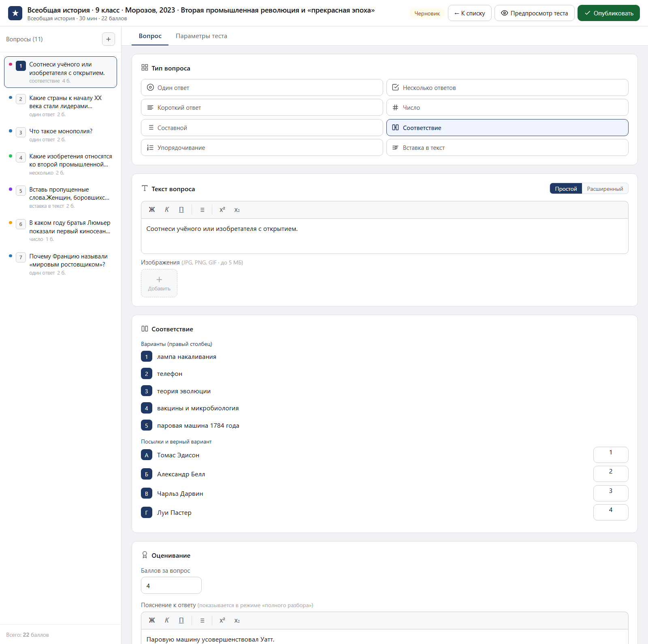Insert list in explanation editor toolbar
The image size is (648, 644).
(x=202, y=621)
